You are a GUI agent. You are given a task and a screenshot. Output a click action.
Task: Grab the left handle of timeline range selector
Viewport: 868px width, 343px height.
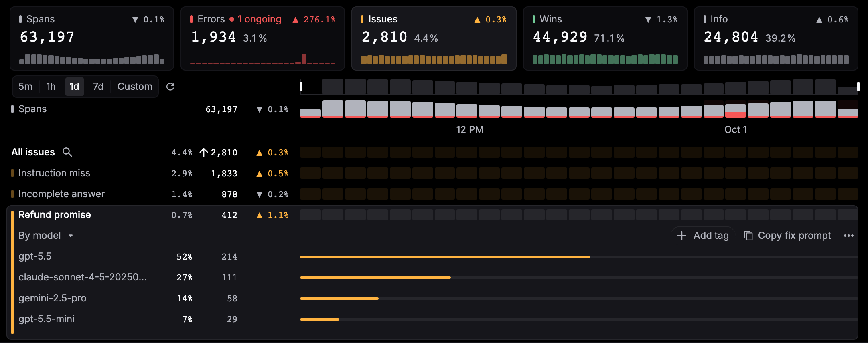[x=301, y=87]
